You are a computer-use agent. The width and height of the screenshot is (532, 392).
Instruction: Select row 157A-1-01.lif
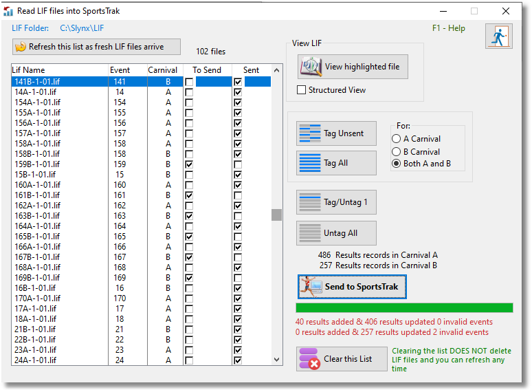coord(142,133)
